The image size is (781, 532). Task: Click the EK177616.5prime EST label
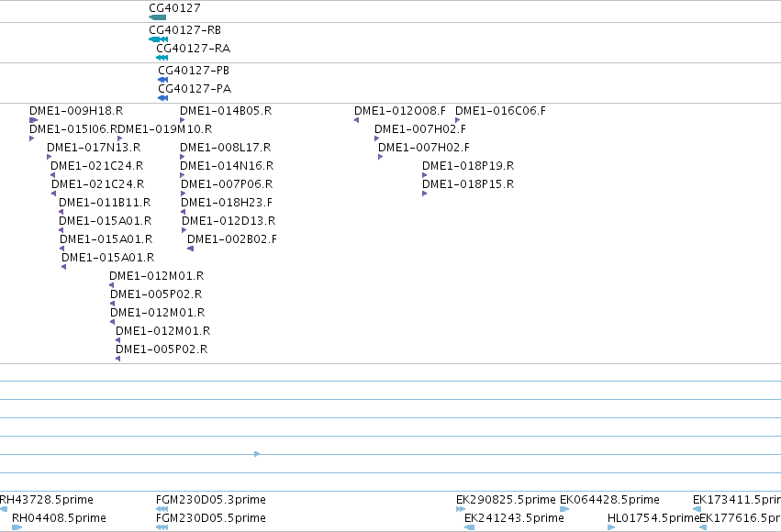coord(740,518)
